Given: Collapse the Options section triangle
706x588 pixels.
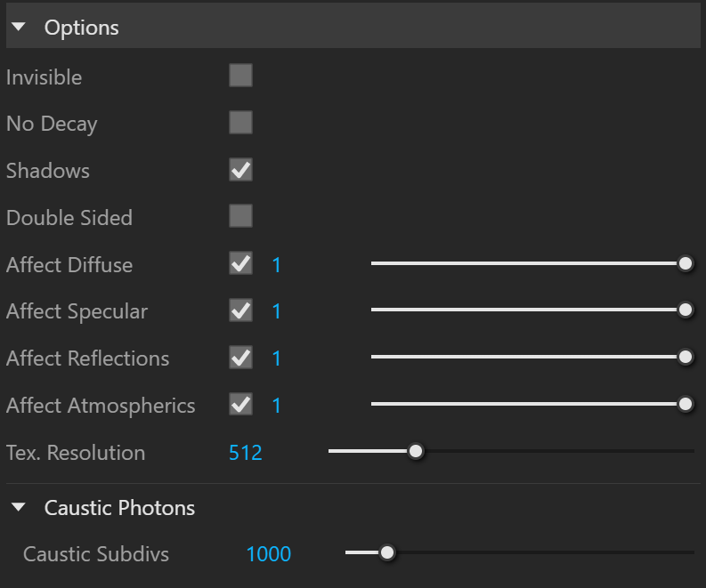Looking at the screenshot, I should [19, 27].
